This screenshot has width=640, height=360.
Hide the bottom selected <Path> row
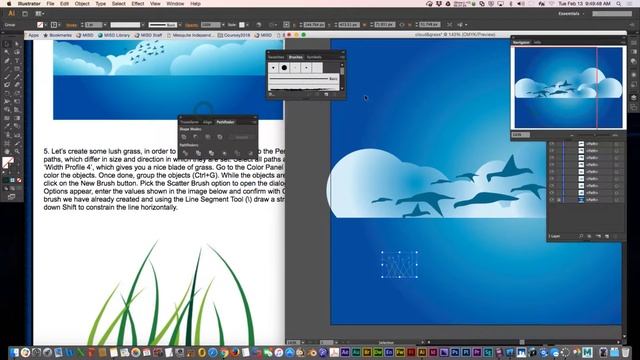[x=552, y=200]
